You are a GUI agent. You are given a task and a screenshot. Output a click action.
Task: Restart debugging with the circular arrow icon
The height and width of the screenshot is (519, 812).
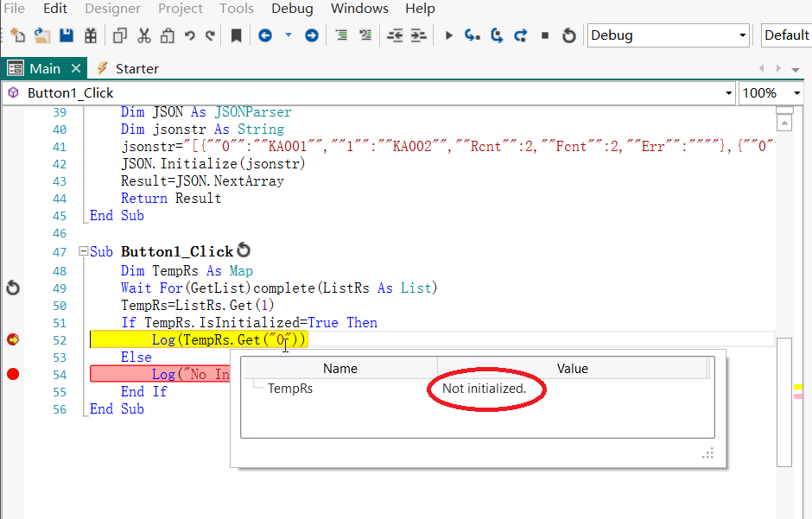click(x=568, y=35)
